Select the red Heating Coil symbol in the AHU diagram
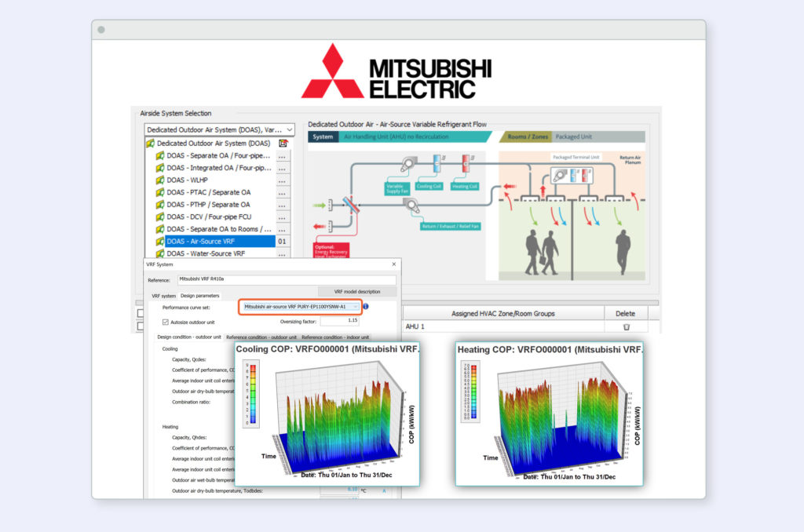This screenshot has width=804, height=532. pyautogui.click(x=466, y=164)
